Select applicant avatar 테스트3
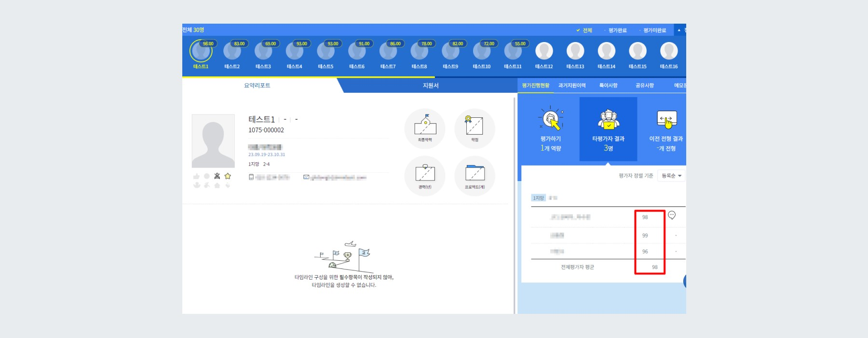 point(263,51)
